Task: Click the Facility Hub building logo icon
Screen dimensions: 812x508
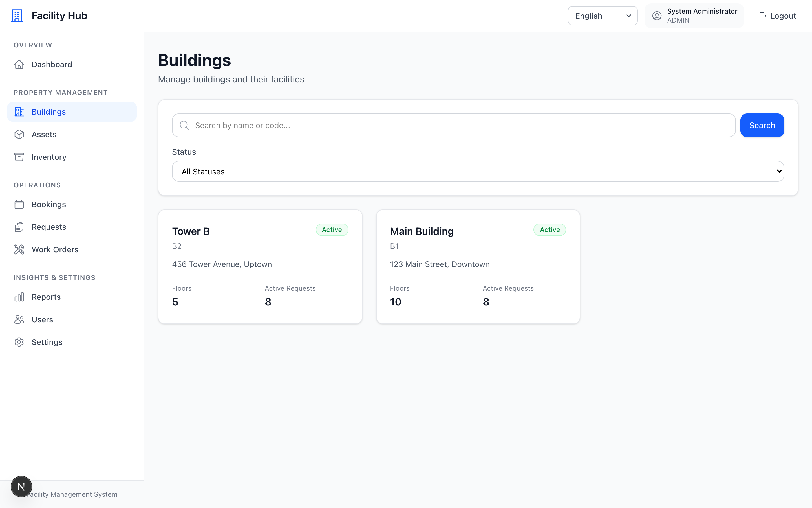Action: tap(17, 16)
